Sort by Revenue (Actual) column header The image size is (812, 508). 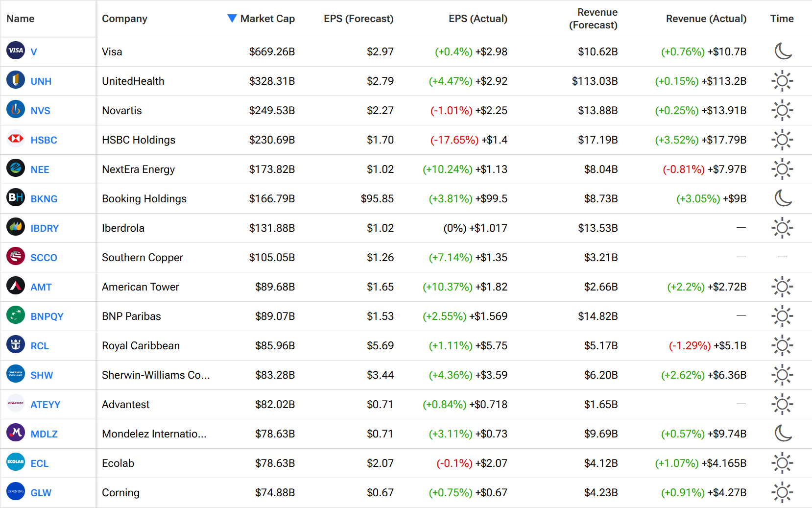[x=706, y=19]
